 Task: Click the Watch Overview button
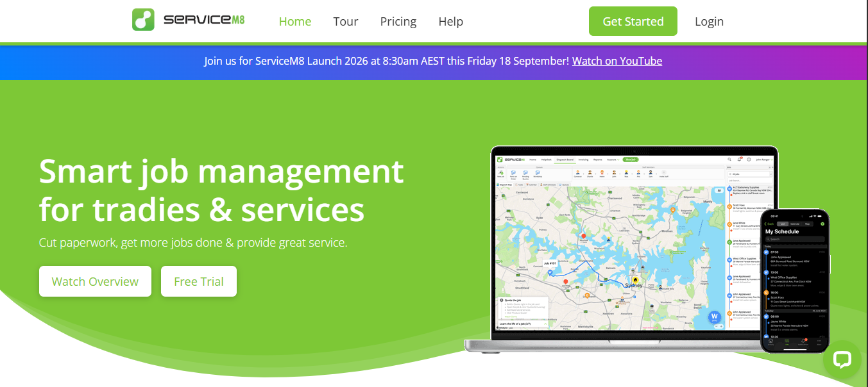95,281
